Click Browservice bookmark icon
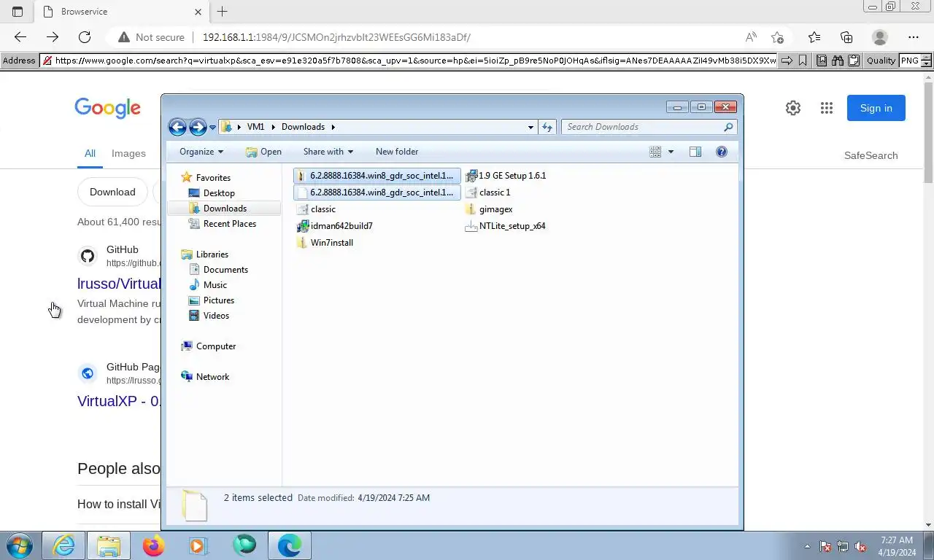The image size is (934, 560). [x=803, y=61]
